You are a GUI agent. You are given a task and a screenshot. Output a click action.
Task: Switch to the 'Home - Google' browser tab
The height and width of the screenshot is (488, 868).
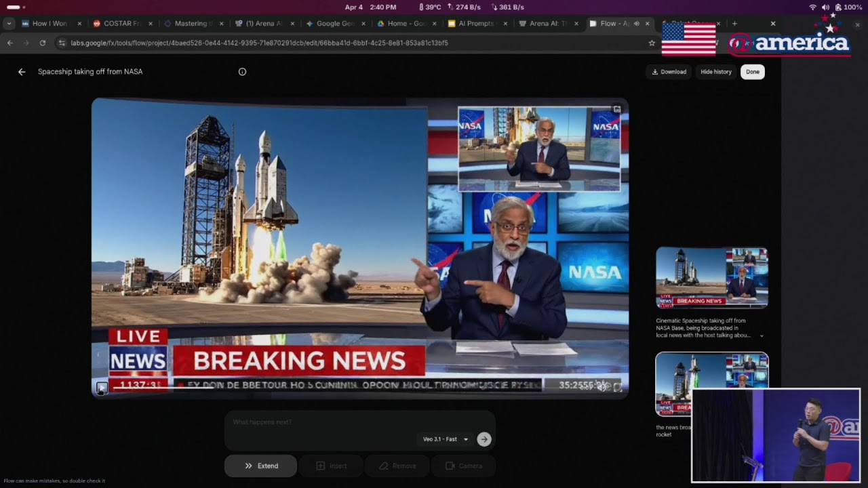pos(407,23)
